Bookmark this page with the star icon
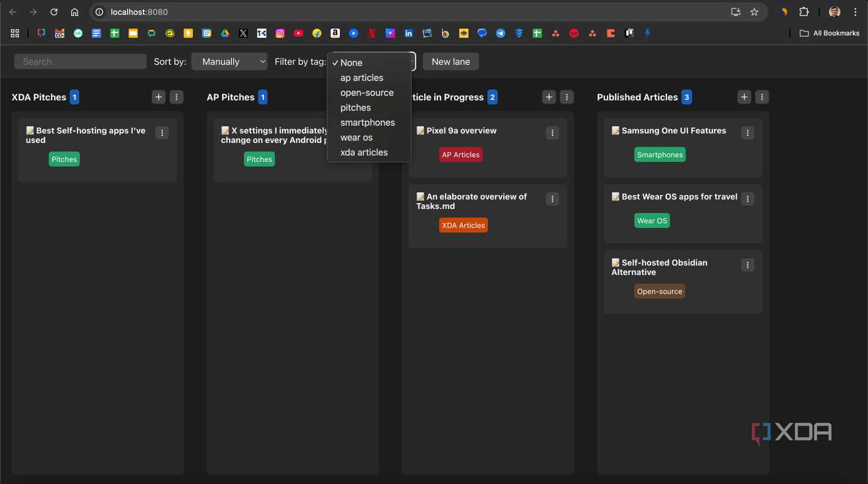This screenshot has width=868, height=484. [x=754, y=12]
